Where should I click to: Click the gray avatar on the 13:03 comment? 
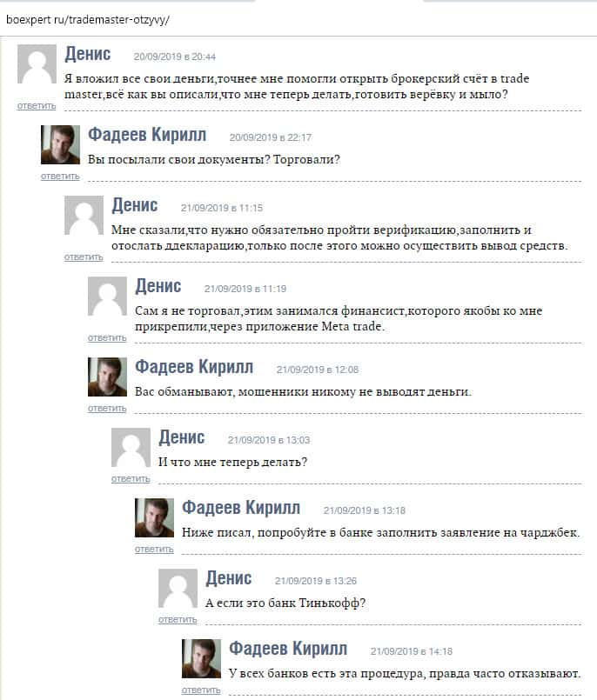[131, 447]
